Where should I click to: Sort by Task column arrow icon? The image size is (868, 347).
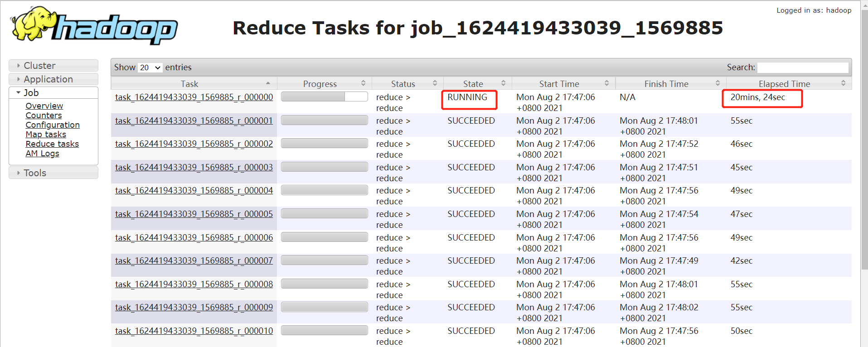point(268,83)
